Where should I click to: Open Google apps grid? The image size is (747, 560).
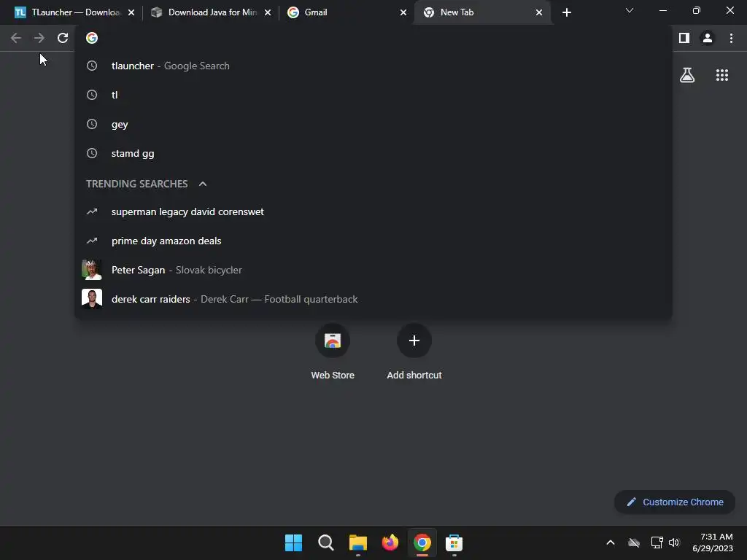pyautogui.click(x=722, y=75)
